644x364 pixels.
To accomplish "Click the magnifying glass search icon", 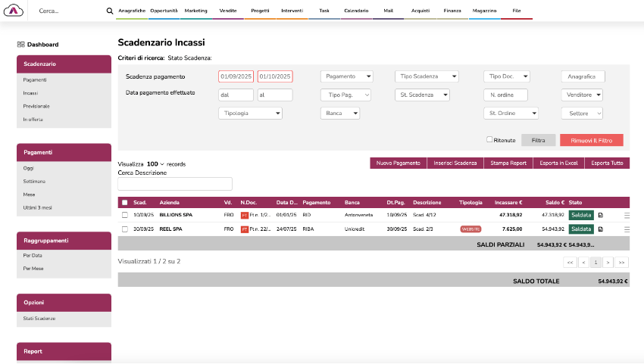I will (110, 11).
